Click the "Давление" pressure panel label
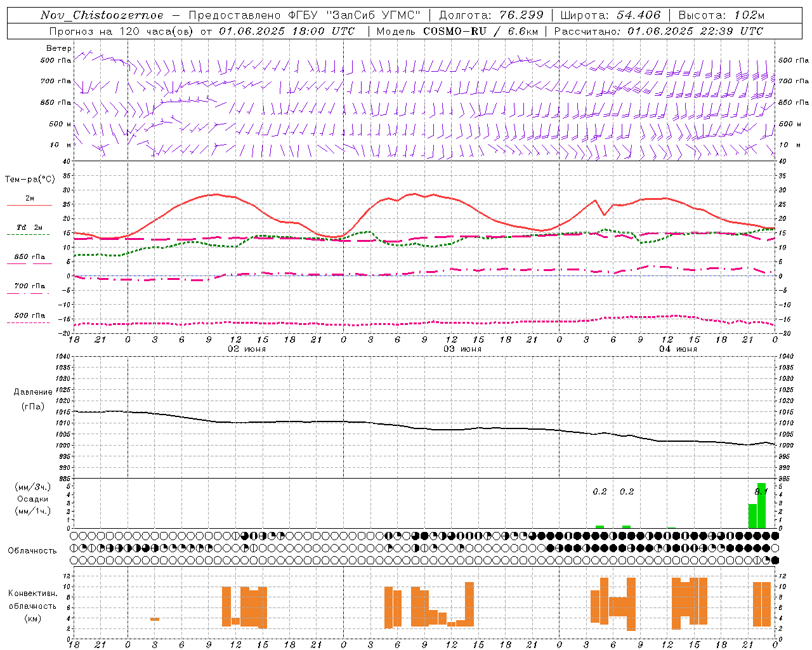 point(33,392)
